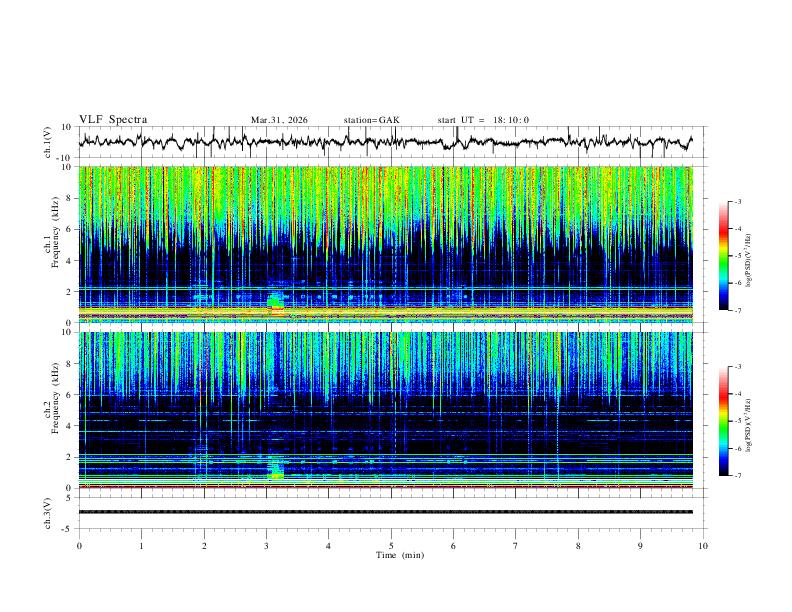Click time axis tick label '8'
792x612 pixels.
[x=578, y=546]
